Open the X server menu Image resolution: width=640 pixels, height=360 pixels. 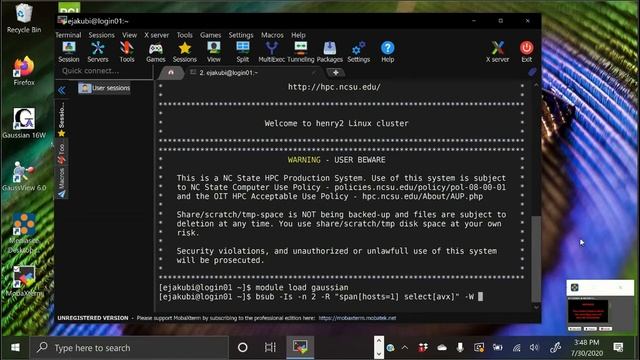tap(156, 35)
